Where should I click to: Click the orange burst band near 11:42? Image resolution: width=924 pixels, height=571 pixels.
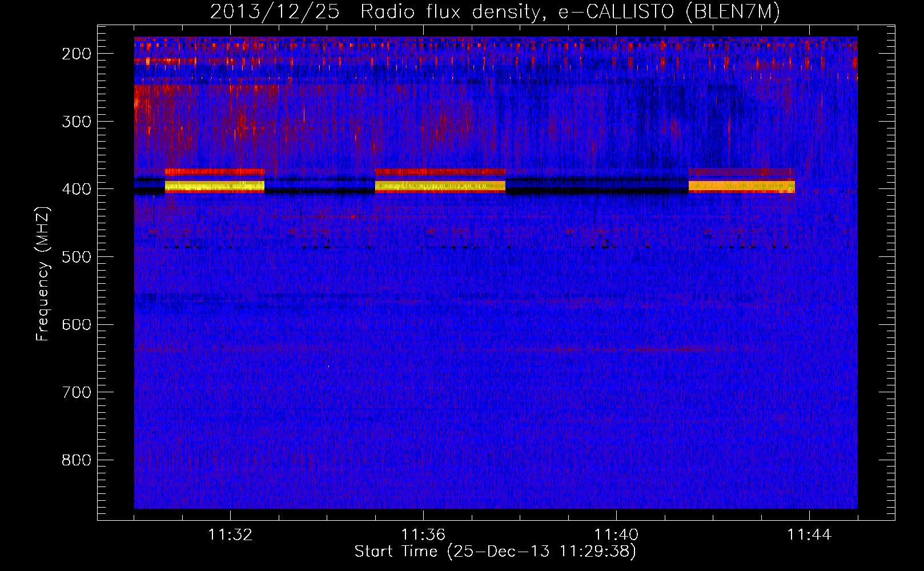point(742,186)
